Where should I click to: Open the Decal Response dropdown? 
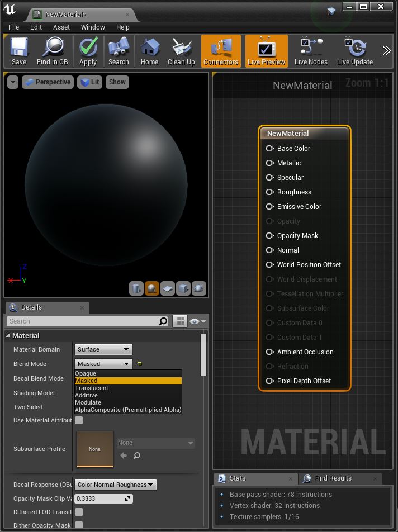tap(116, 484)
